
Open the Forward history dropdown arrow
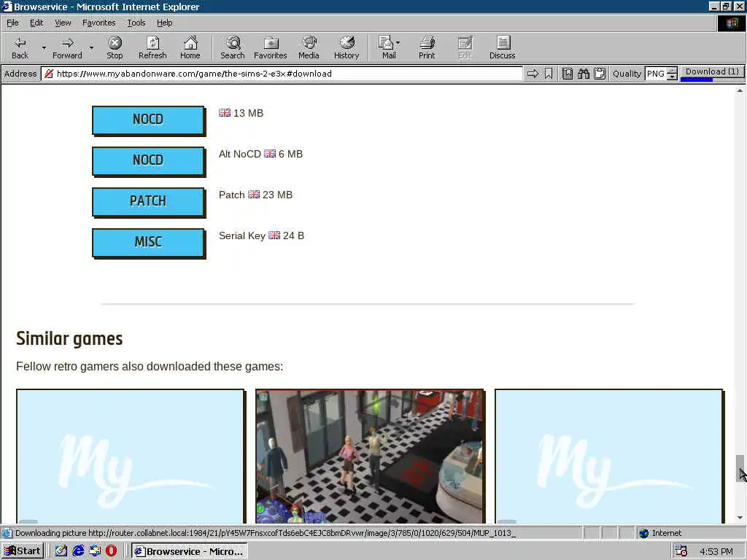[x=91, y=48]
